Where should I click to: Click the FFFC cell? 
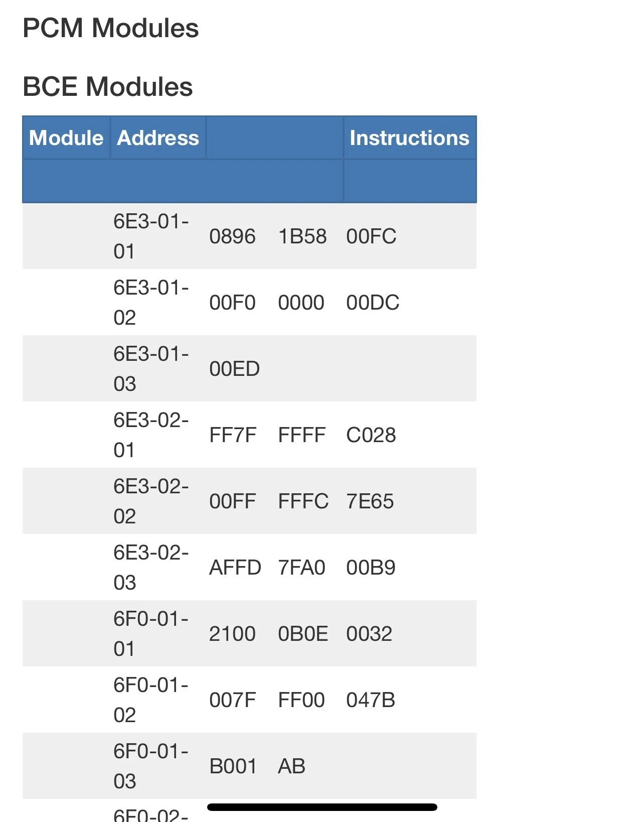(x=303, y=501)
